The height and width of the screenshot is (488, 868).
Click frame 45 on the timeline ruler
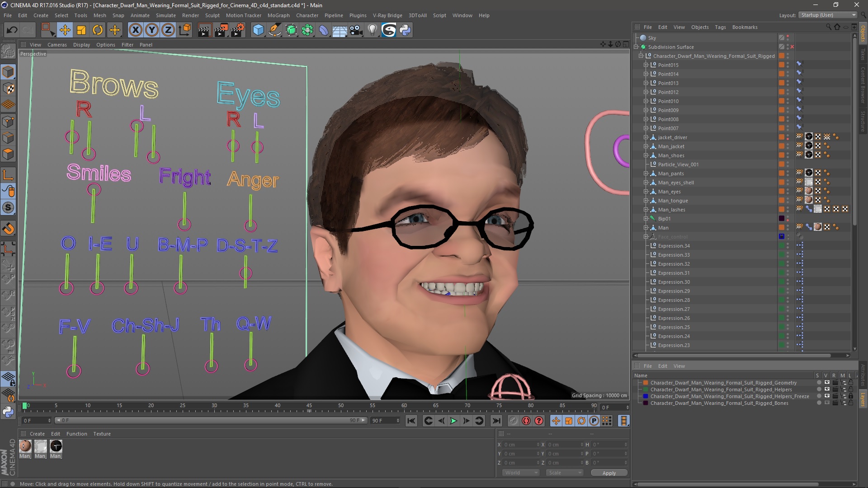coord(309,407)
